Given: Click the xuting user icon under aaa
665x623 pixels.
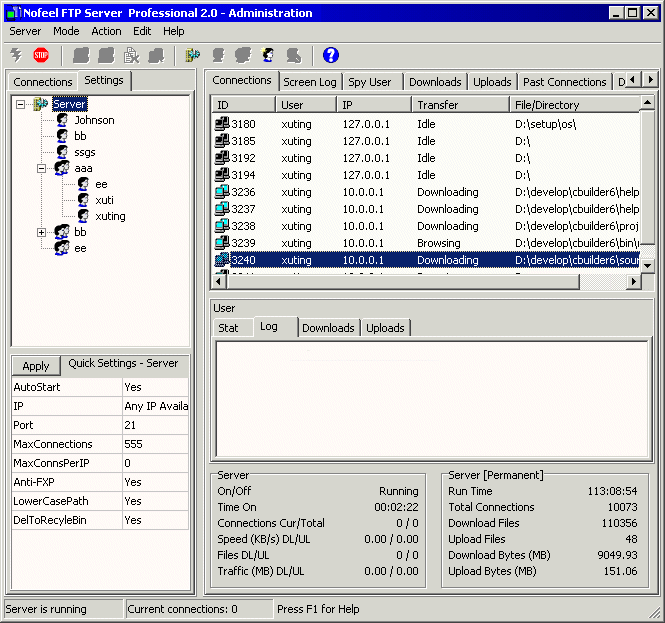Looking at the screenshot, I should 83,216.
